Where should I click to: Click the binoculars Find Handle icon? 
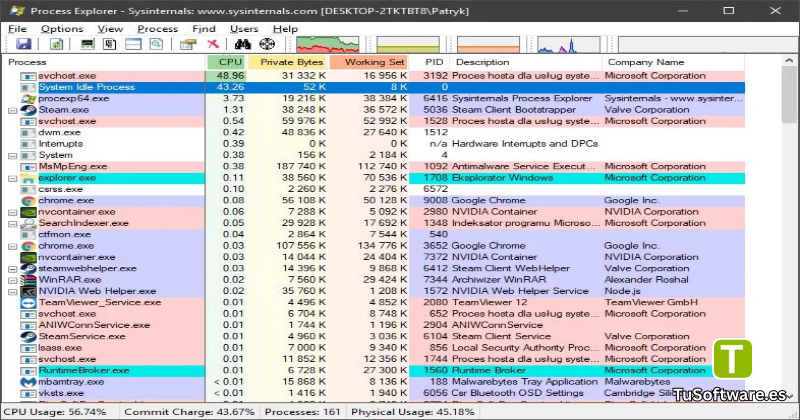[243, 44]
